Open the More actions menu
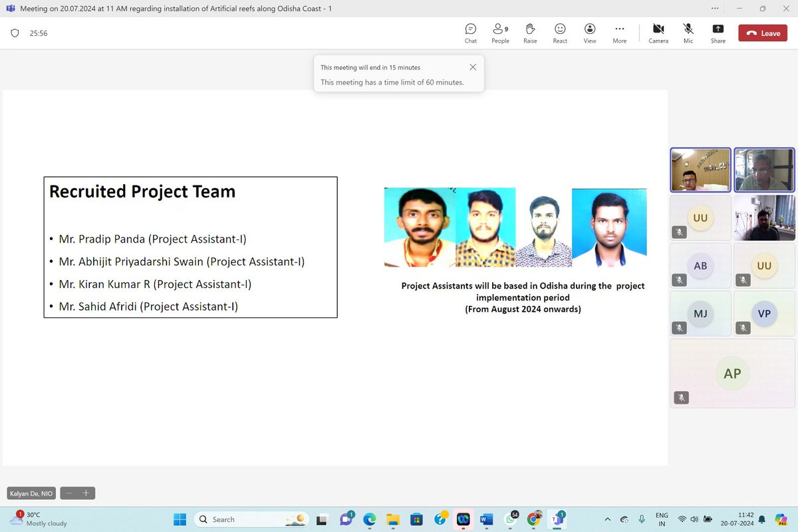 click(x=620, y=33)
